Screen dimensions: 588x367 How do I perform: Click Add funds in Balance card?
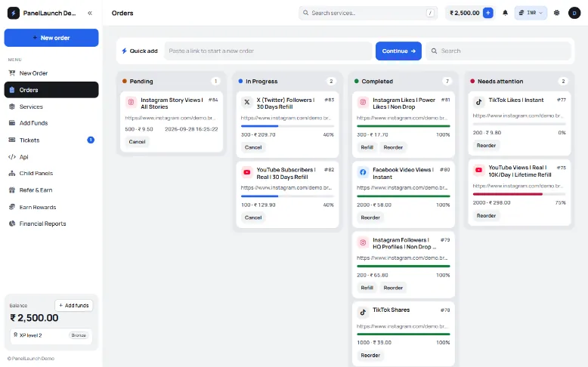tap(74, 306)
